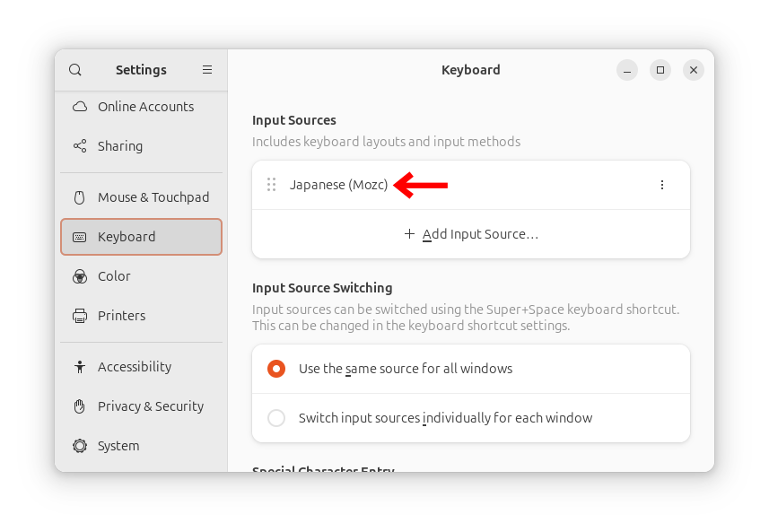Click the Online Accounts cloud icon

point(80,107)
